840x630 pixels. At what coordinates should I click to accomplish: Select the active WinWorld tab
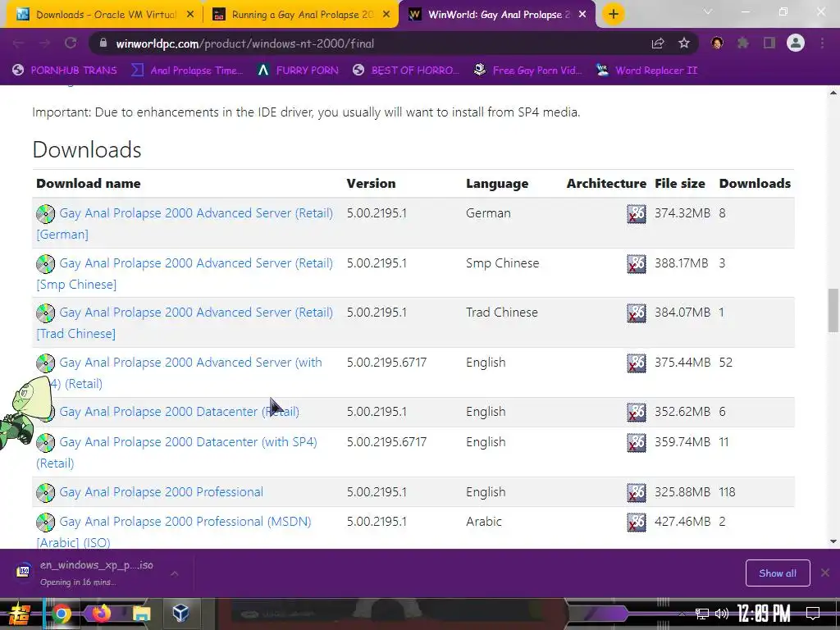click(497, 15)
